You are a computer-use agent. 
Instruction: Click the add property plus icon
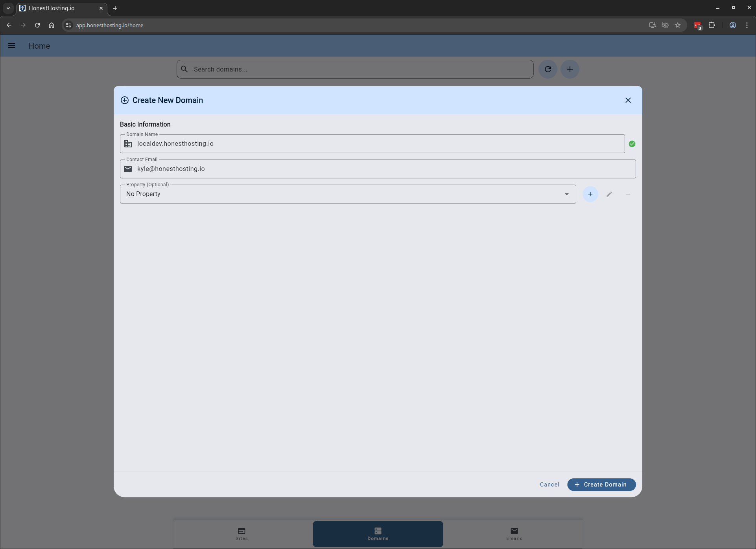(590, 194)
